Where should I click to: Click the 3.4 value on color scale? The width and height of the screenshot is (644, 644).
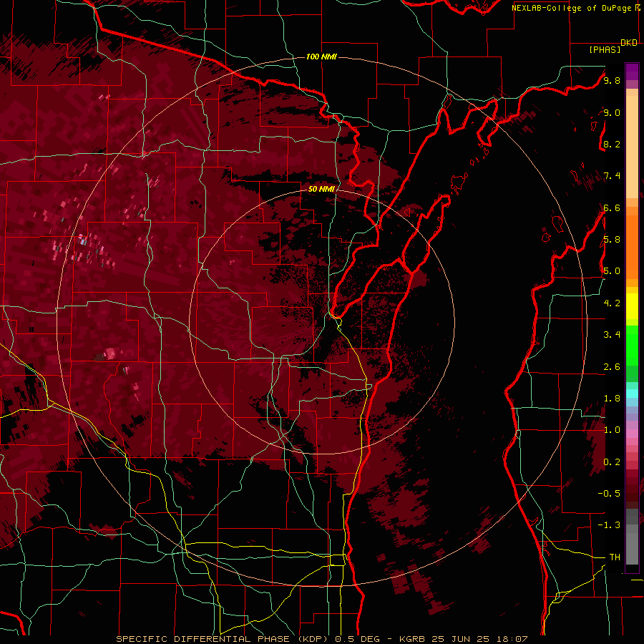coord(612,335)
